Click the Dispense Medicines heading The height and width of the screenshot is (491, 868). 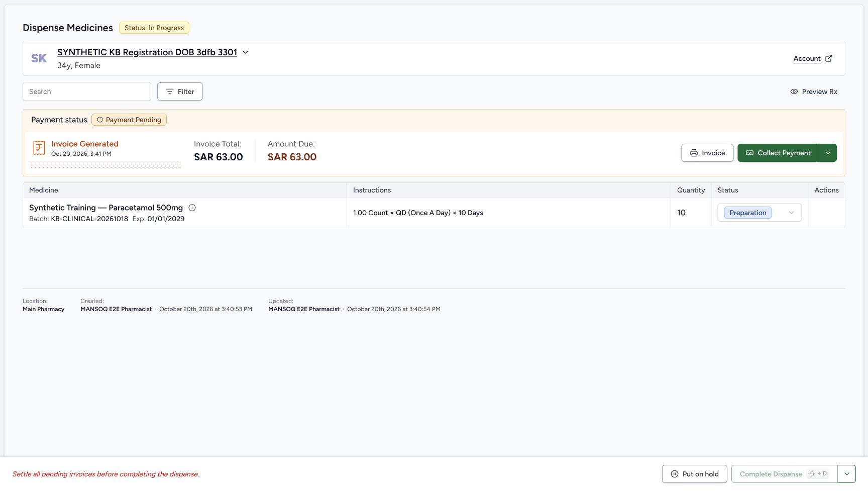(68, 28)
